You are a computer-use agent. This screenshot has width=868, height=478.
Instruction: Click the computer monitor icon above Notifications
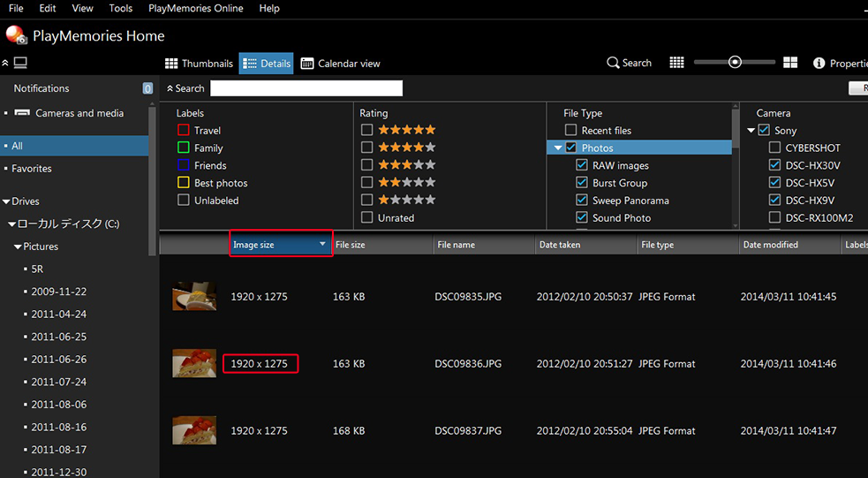(20, 63)
